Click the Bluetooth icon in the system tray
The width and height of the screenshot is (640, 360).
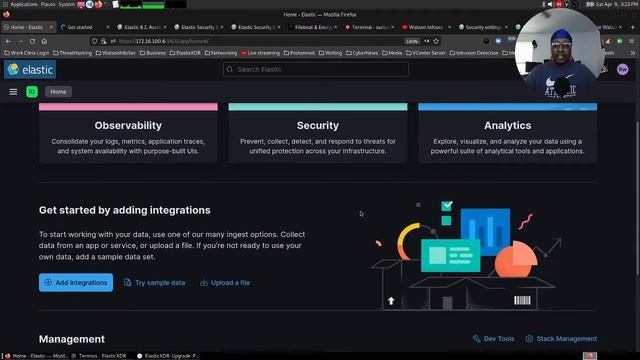(543, 4)
